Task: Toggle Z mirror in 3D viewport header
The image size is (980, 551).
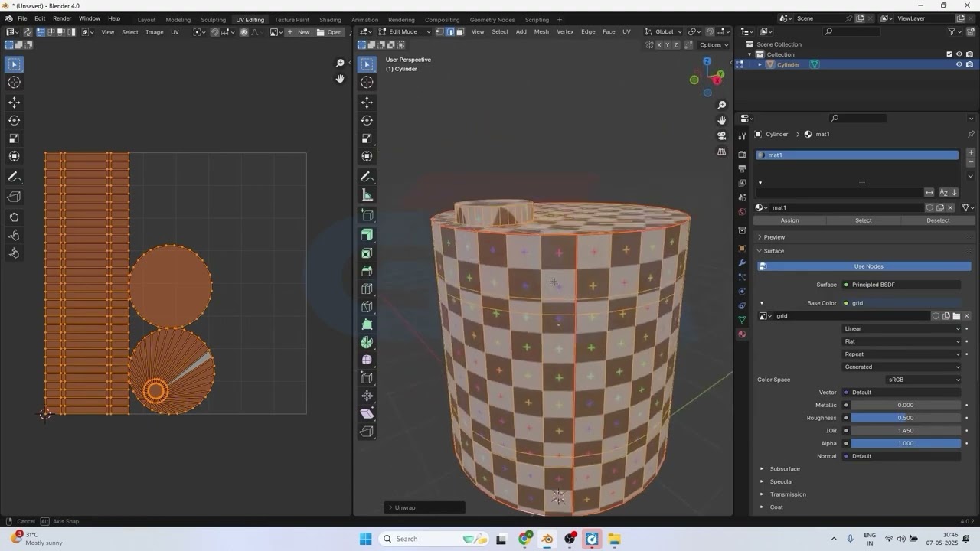Action: point(677,45)
